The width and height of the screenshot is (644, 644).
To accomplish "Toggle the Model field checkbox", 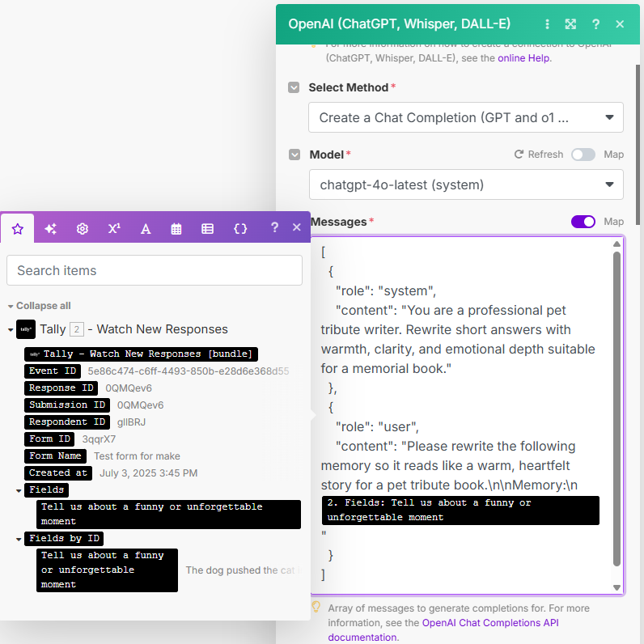I will pyautogui.click(x=294, y=155).
